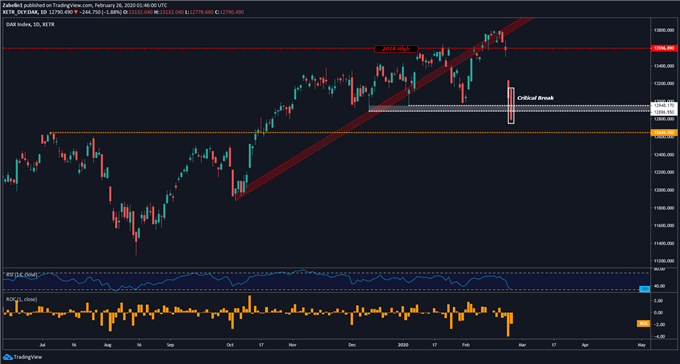Select the white rectangle around the latest candle

511,105
